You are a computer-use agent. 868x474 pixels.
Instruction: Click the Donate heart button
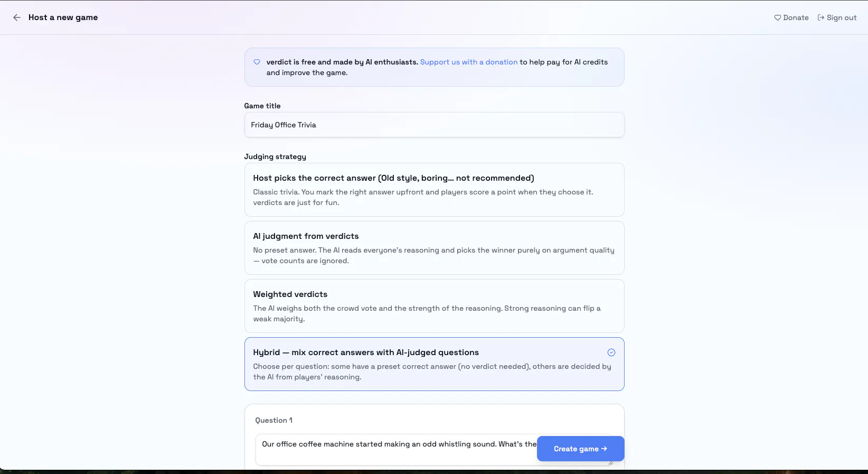pyautogui.click(x=791, y=17)
